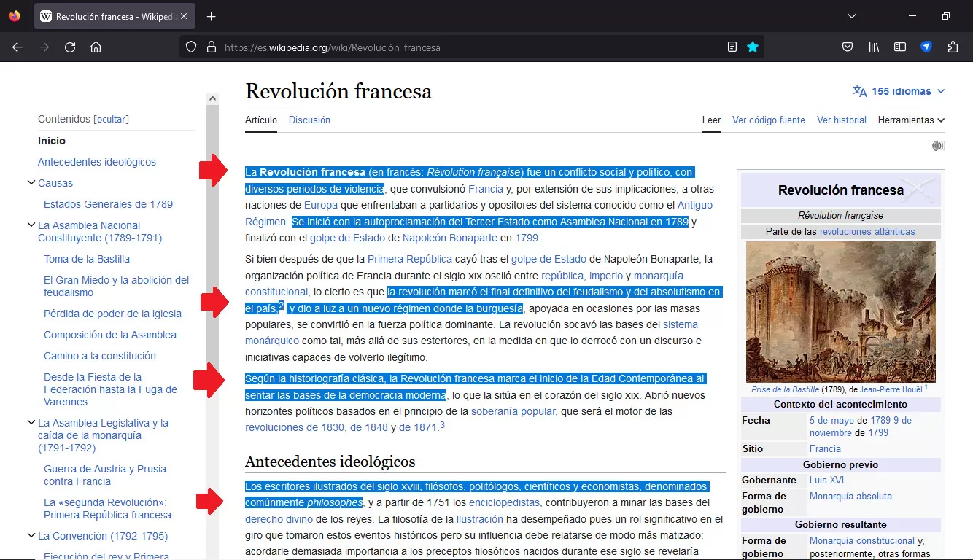Click footnote reference 3
The image size is (973, 560).
coord(442,425)
